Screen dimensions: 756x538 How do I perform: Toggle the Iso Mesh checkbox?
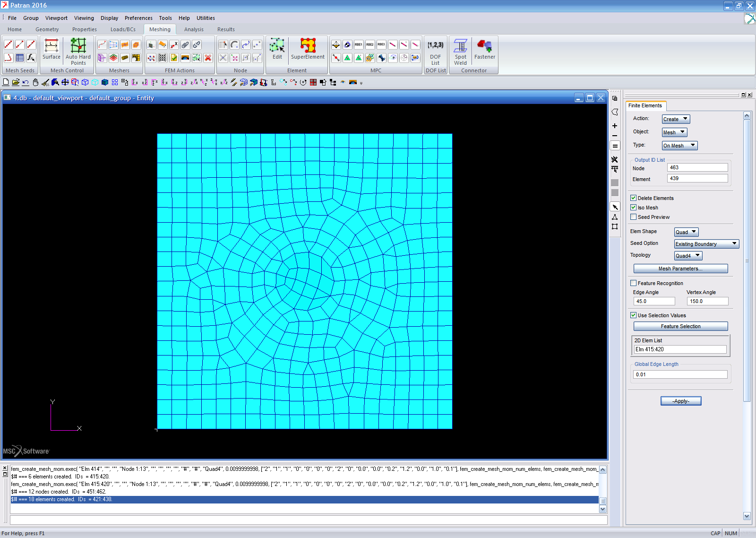[633, 208]
